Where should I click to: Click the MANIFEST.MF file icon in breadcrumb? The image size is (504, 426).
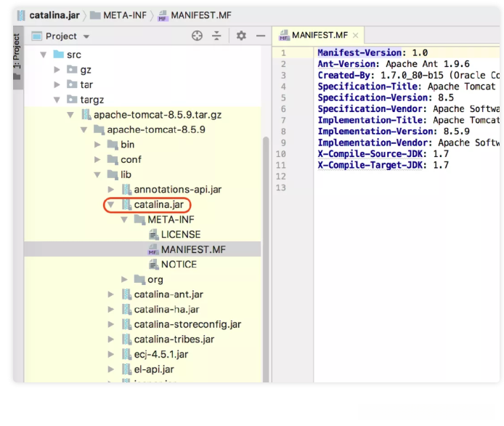click(x=163, y=16)
